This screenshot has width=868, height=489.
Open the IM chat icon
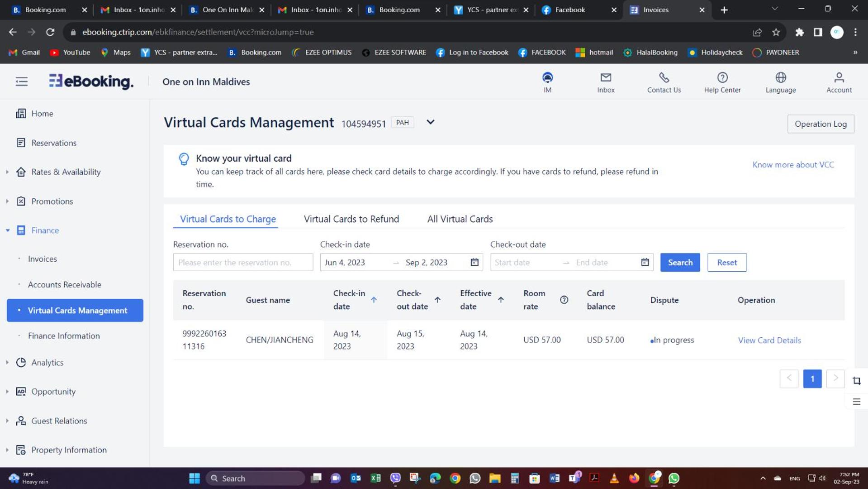pos(547,78)
